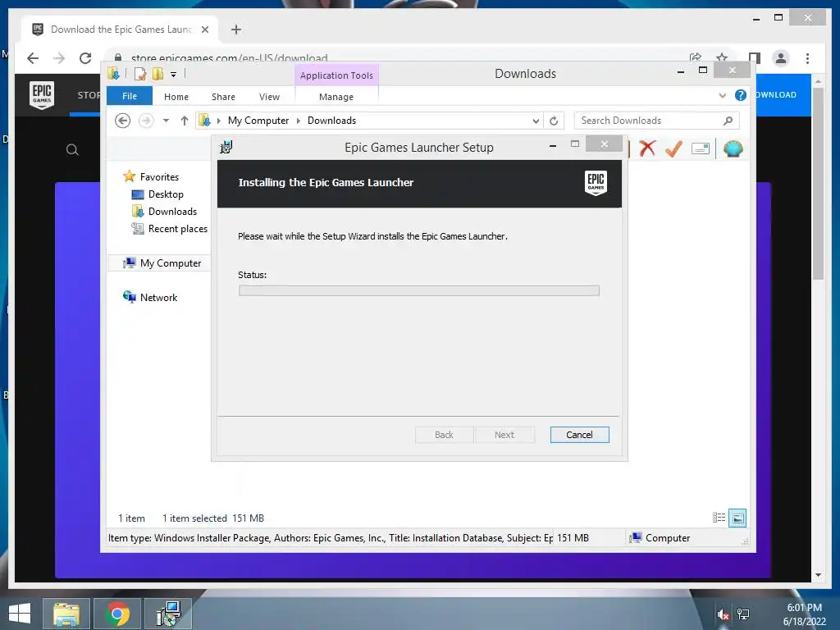Open the Manage ribbon tab
Screen dimensions: 840x630
(336, 97)
